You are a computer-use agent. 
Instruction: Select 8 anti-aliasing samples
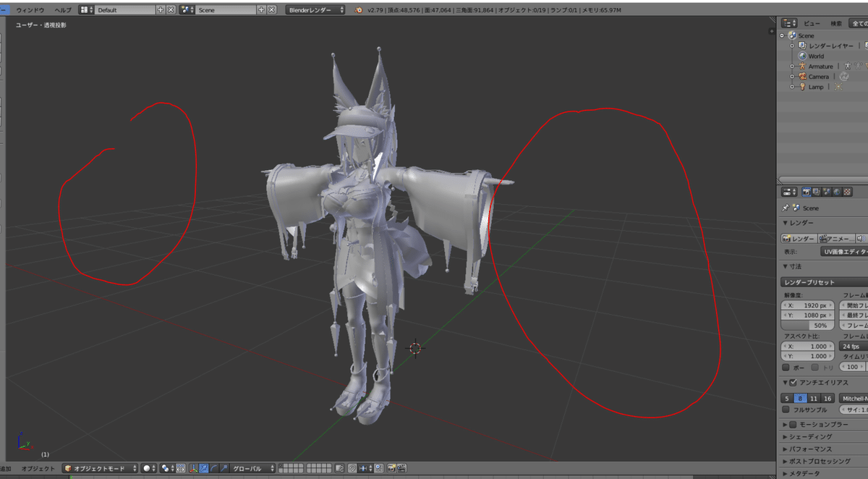tap(801, 398)
